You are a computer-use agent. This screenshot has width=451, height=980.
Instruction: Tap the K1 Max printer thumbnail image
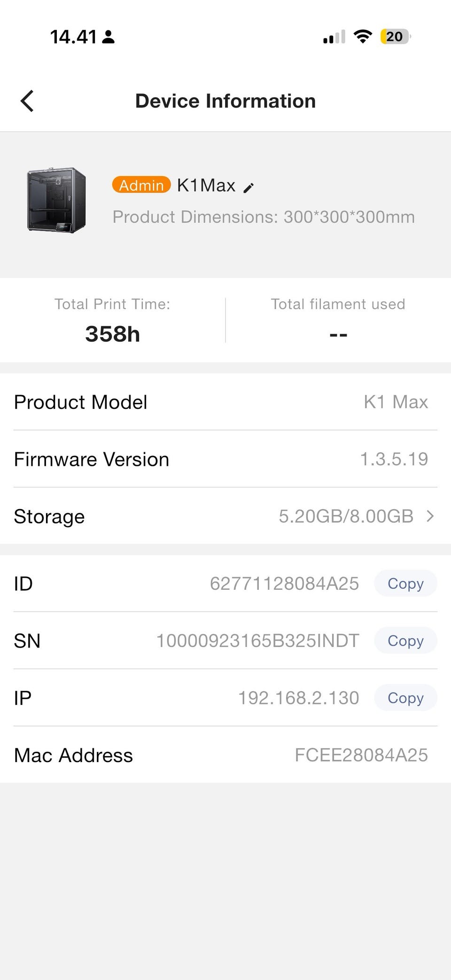coord(56,200)
